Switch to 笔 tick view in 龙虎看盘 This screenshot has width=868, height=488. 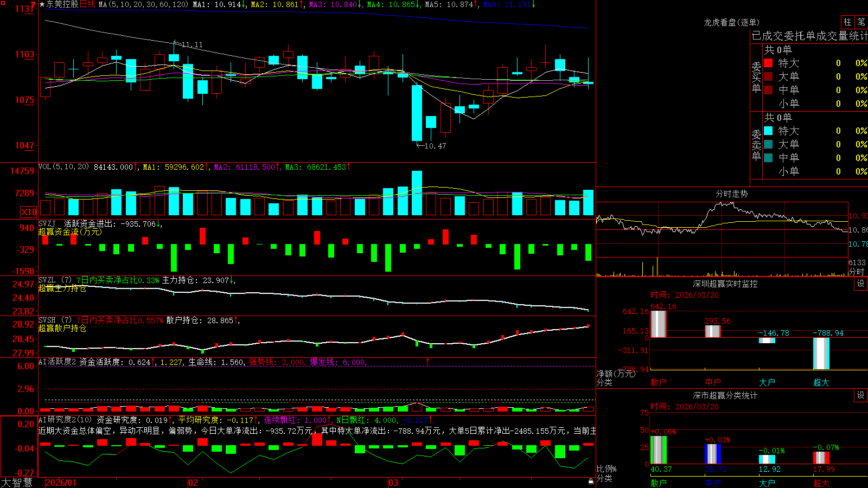pos(861,22)
